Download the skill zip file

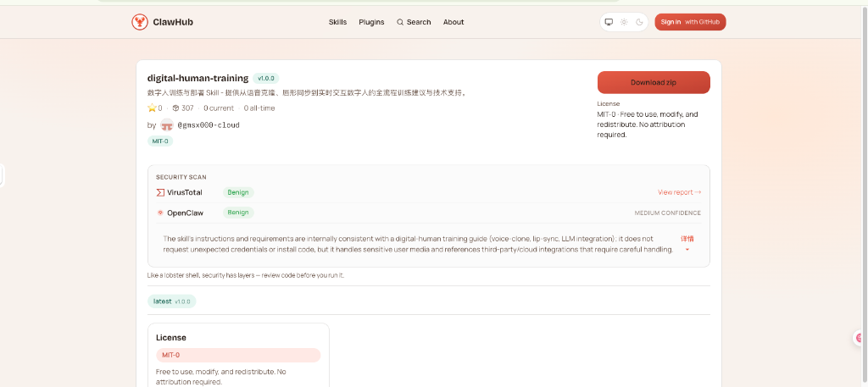(654, 82)
